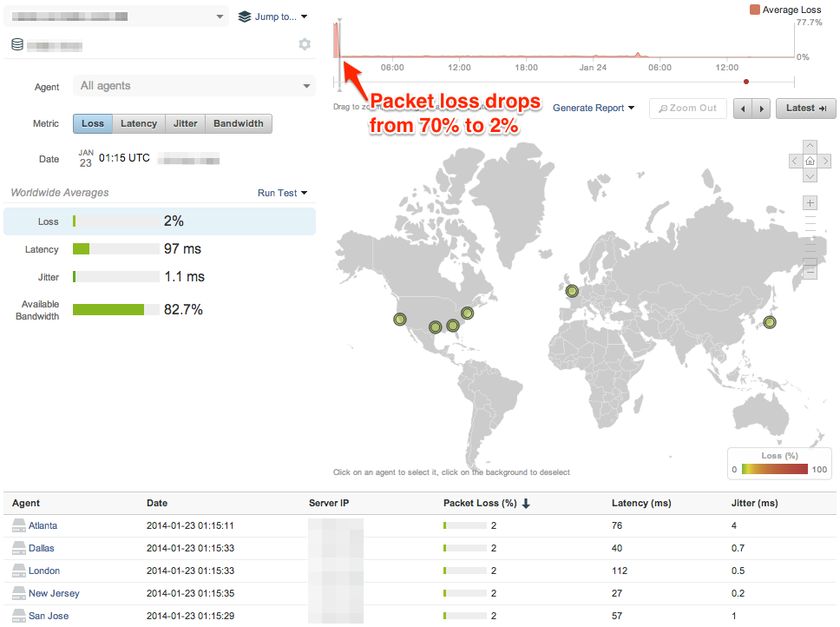840x627 pixels.
Task: Step to the next time interval
Action: (x=761, y=108)
